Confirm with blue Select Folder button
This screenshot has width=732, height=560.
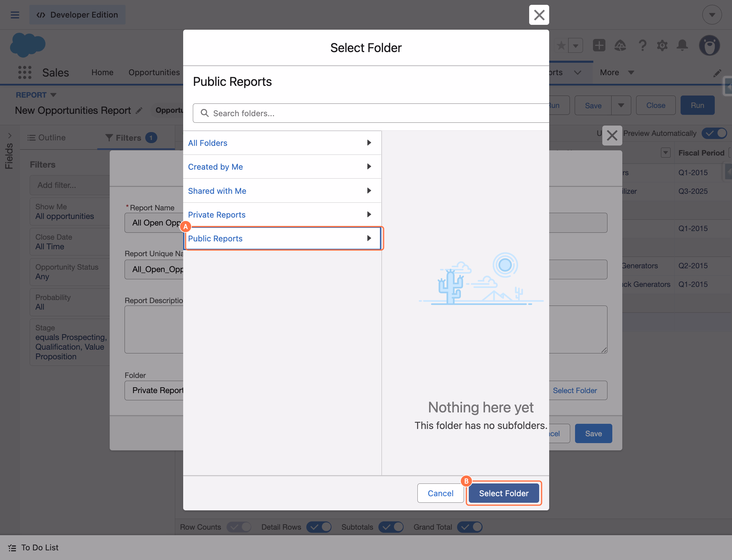(504, 493)
